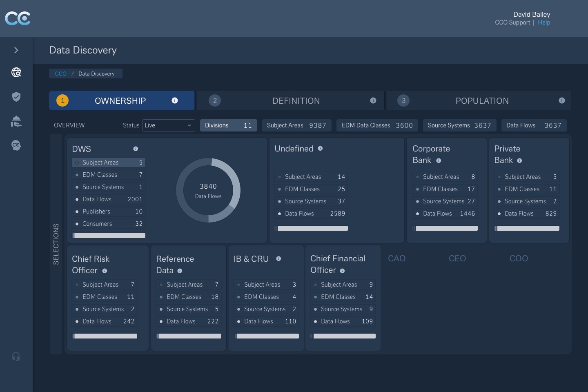Expand the left sidebar with chevron
588x392 pixels.
pos(16,50)
